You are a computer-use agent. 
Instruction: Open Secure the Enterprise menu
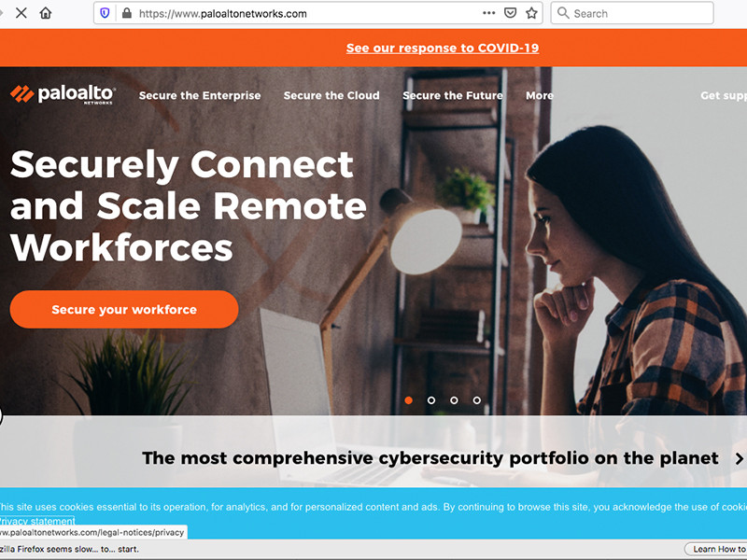click(200, 95)
